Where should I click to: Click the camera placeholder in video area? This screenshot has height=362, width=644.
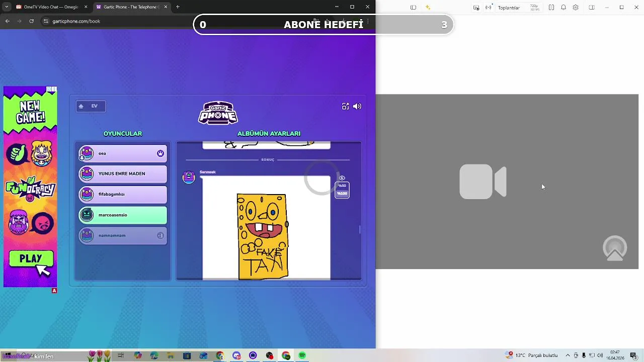pos(482,182)
